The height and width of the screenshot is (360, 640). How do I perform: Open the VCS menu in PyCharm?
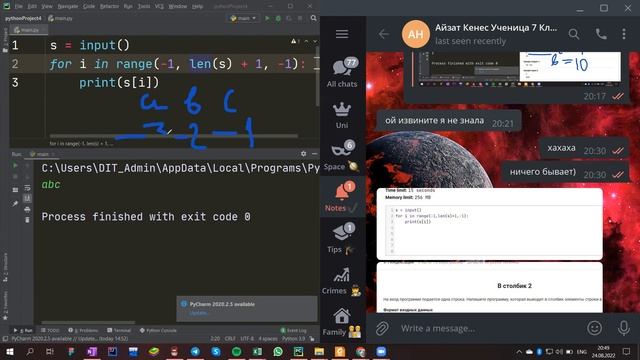click(x=159, y=6)
